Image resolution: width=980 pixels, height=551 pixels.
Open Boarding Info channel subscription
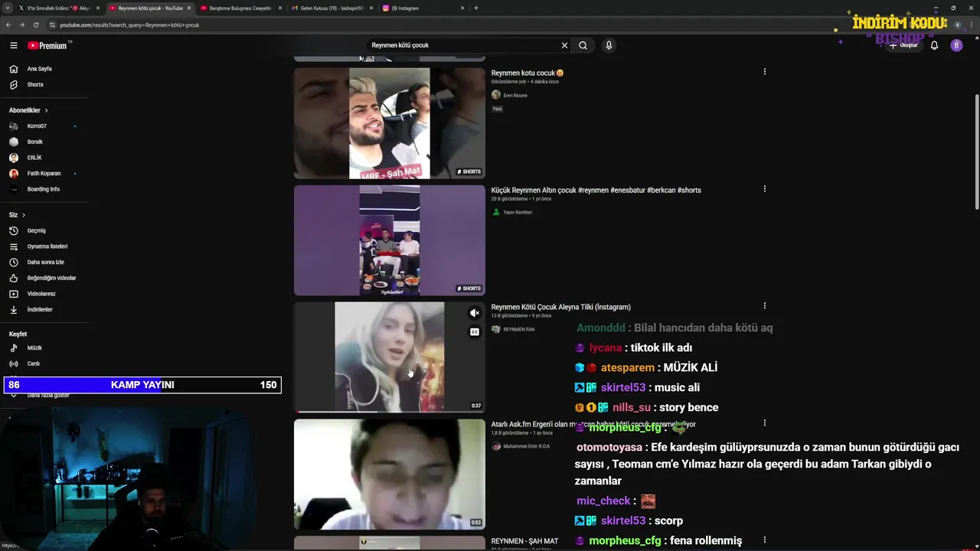pos(43,189)
